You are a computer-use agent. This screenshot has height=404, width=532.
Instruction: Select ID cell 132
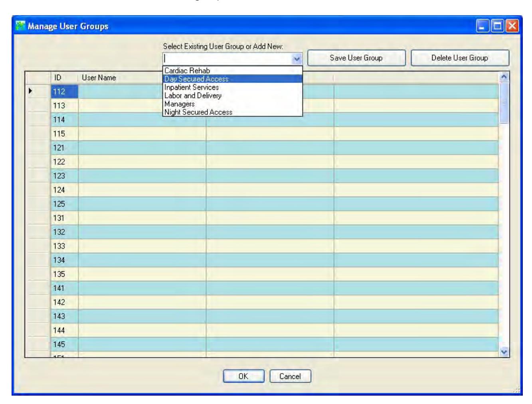[x=65, y=232]
